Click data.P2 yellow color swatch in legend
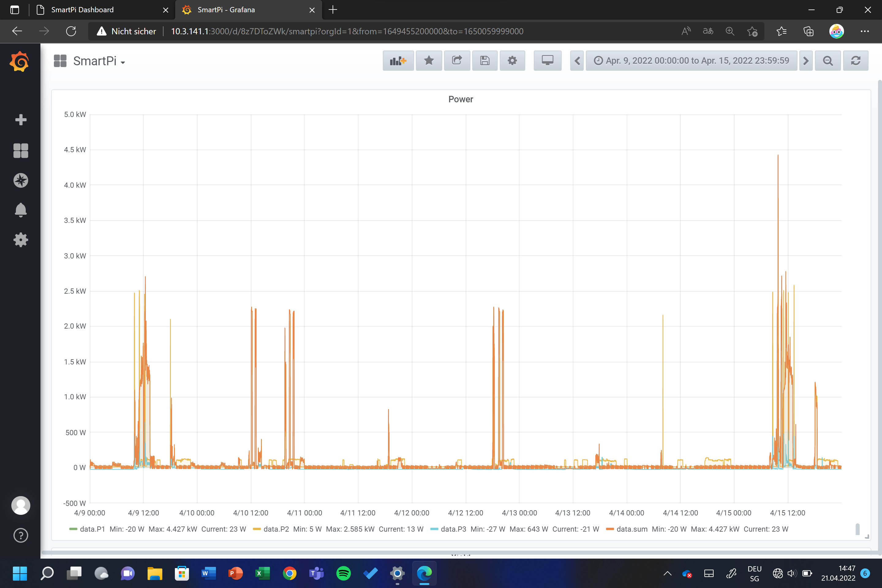 (x=257, y=529)
